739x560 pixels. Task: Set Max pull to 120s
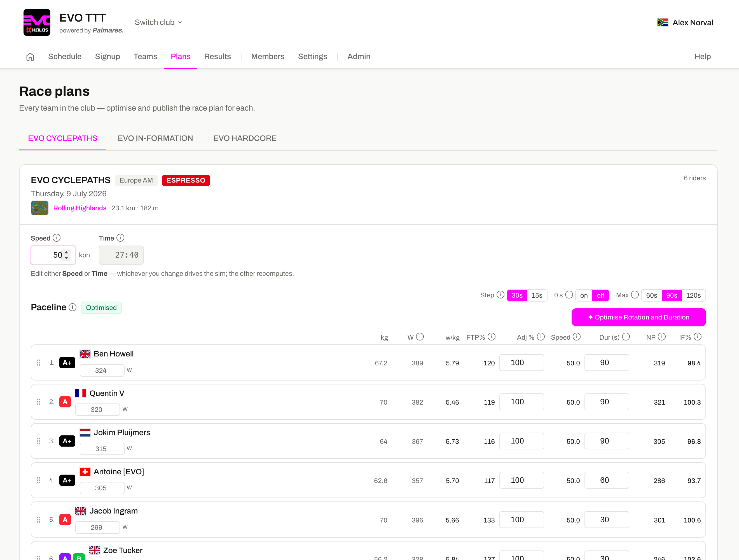[694, 295]
